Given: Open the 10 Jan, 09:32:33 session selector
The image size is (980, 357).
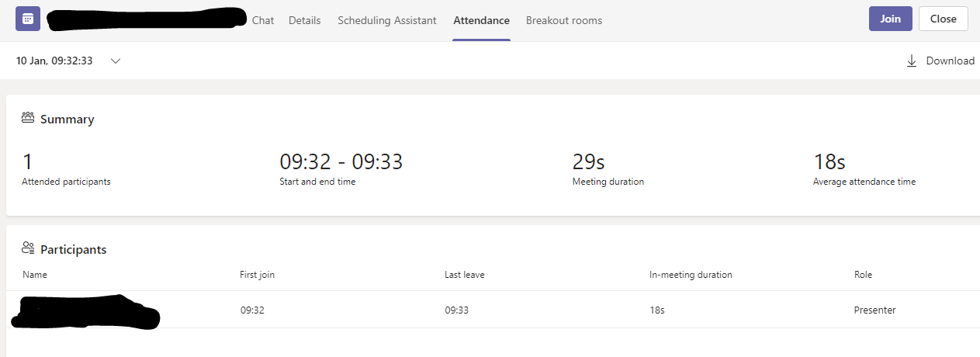Looking at the screenshot, I should [54, 61].
